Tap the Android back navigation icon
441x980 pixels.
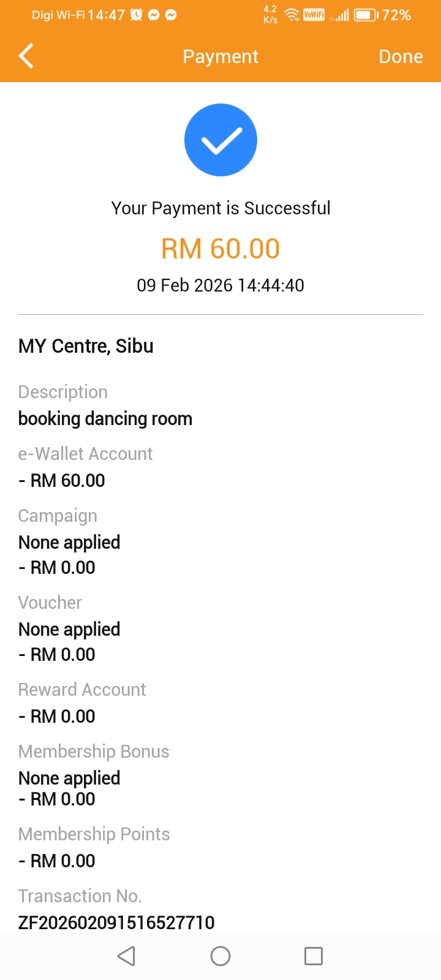[x=126, y=956]
